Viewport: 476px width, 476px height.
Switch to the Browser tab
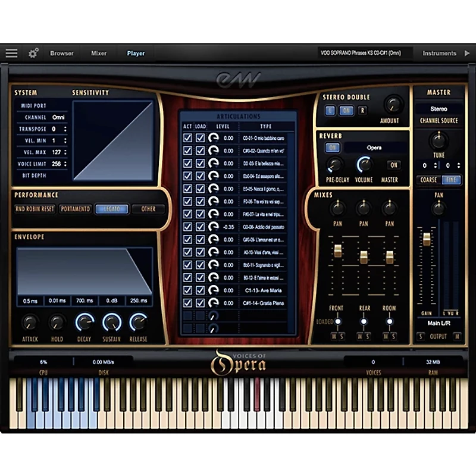pyautogui.click(x=62, y=53)
